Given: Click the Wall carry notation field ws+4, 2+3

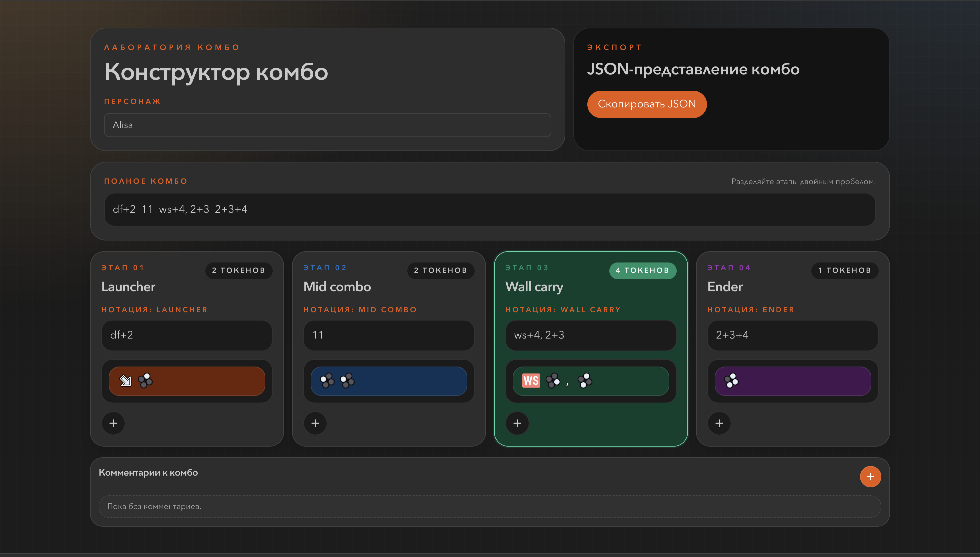Looking at the screenshot, I should 591,335.
